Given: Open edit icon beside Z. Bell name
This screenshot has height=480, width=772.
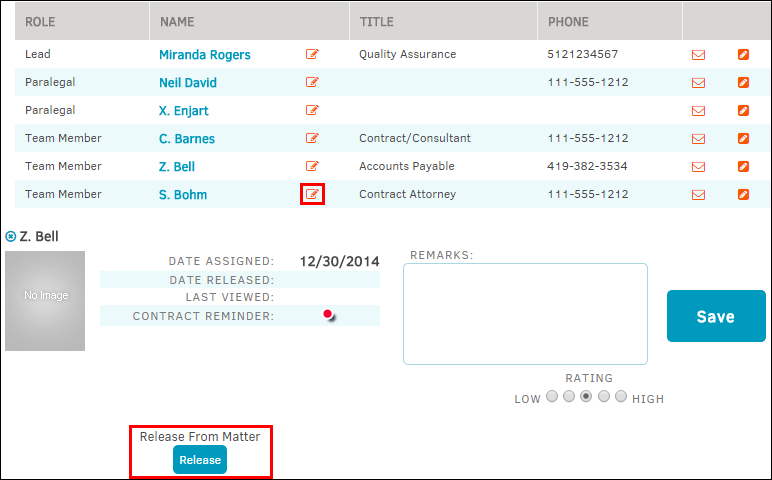Looking at the screenshot, I should tap(312, 166).
